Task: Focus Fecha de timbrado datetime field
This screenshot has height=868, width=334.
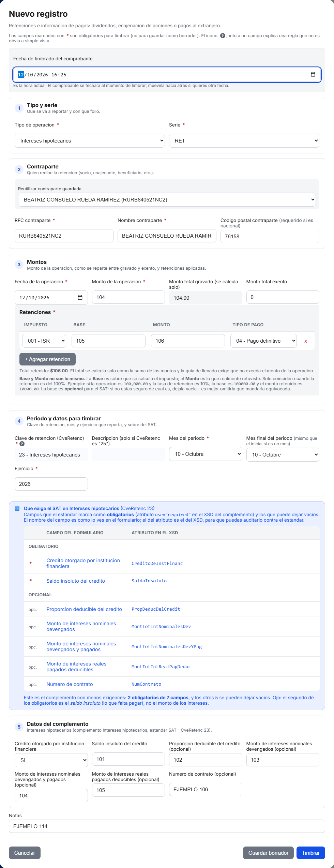Action: click(x=167, y=75)
